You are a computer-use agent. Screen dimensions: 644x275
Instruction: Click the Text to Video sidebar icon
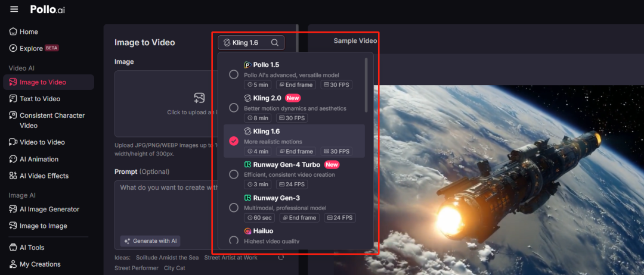(13, 99)
